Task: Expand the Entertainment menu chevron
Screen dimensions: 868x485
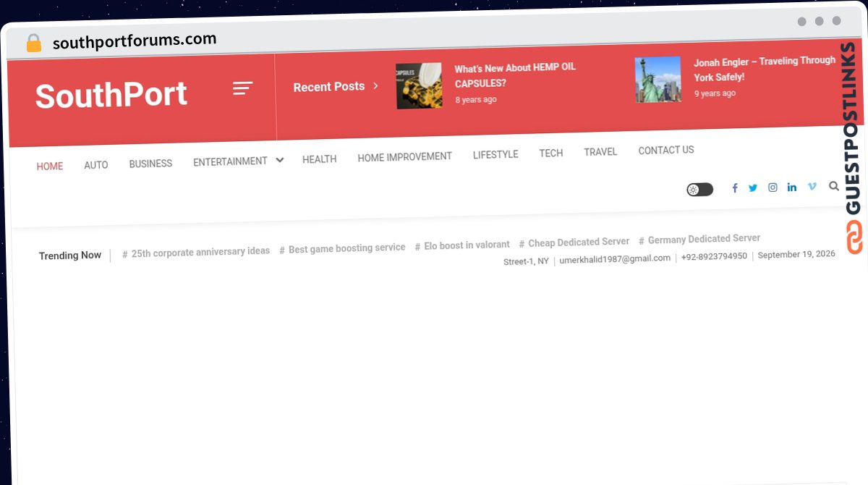Action: 280,160
